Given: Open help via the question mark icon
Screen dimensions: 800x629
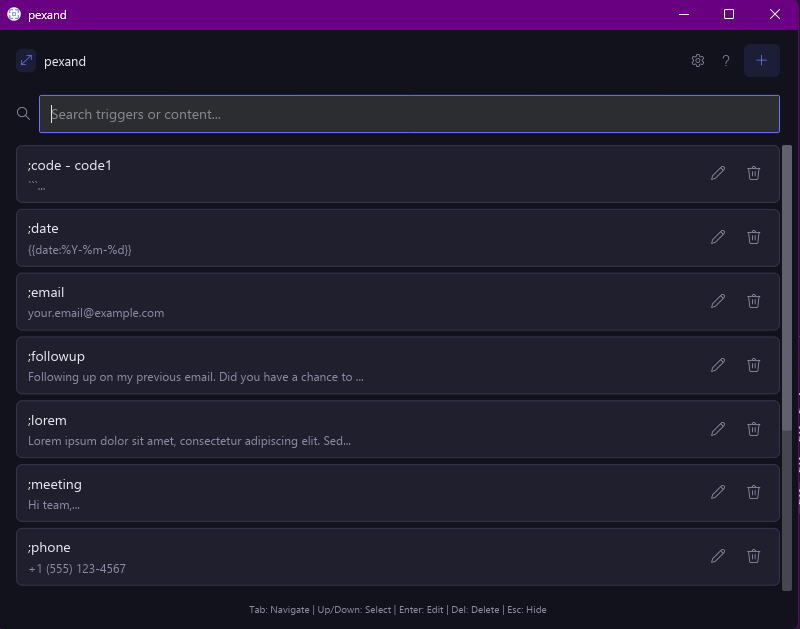Looking at the screenshot, I should [x=726, y=60].
